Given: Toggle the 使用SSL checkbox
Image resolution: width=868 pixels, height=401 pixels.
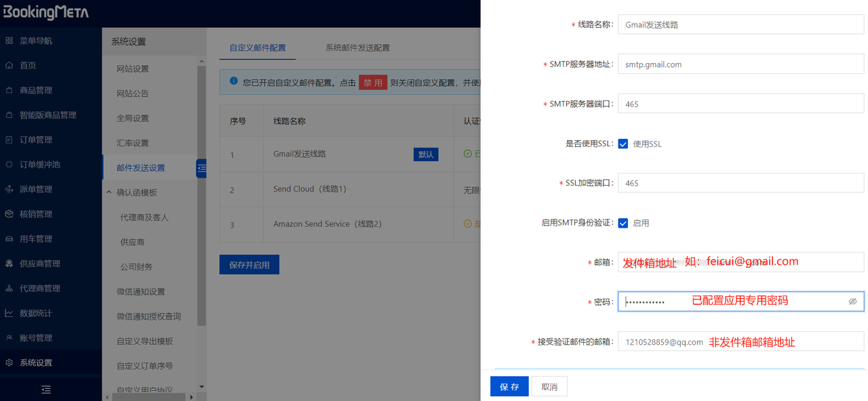Looking at the screenshot, I should 623,143.
